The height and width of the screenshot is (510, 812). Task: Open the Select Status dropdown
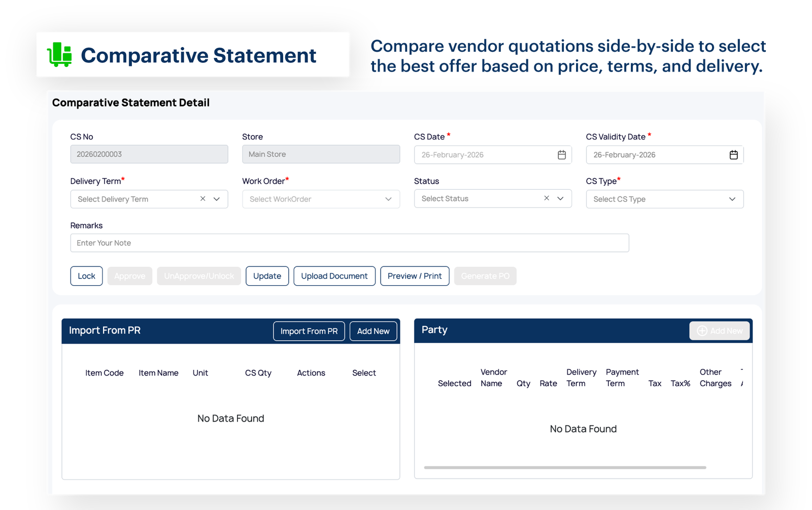(560, 198)
